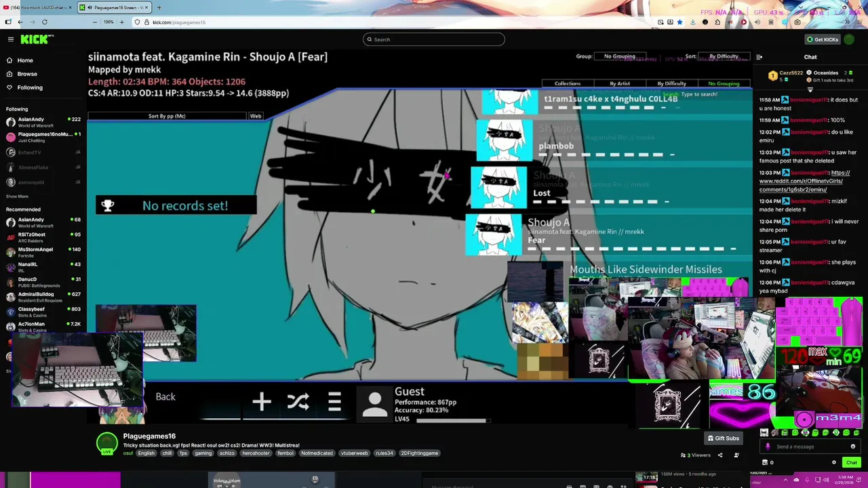Select the Collections tab in osu
Screen dimensions: 868x488
568,83
